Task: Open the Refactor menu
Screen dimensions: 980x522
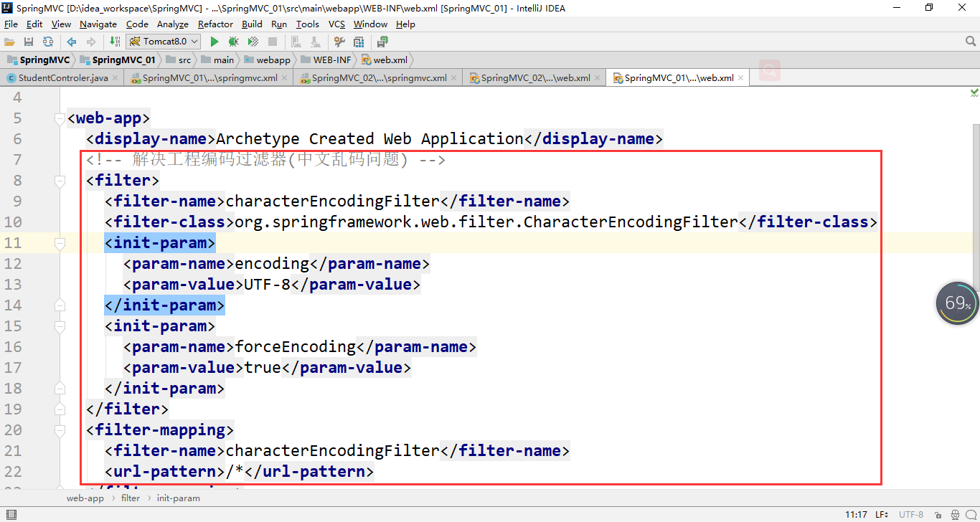Action: [x=215, y=24]
